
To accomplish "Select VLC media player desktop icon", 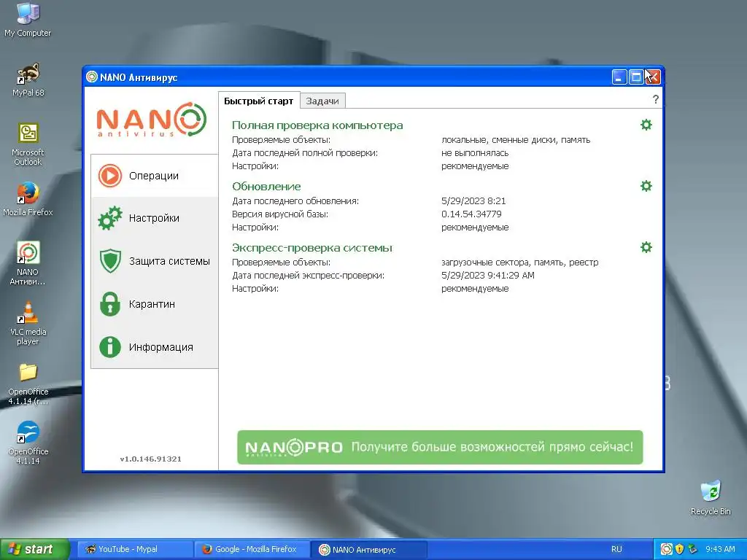I will pos(28,323).
